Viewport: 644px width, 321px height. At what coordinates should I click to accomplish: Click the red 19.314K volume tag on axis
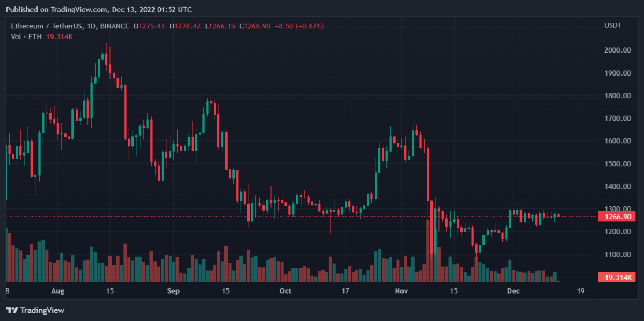tap(617, 277)
